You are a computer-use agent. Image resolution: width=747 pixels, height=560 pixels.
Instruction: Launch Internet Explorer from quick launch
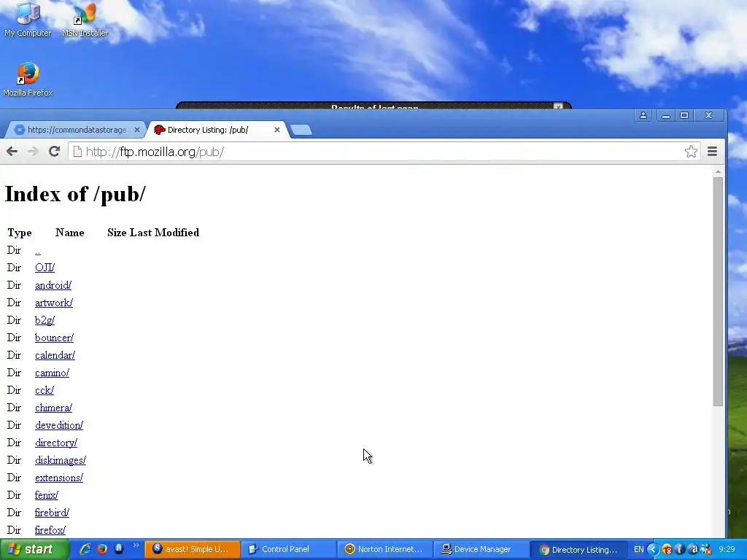pyautogui.click(x=85, y=549)
